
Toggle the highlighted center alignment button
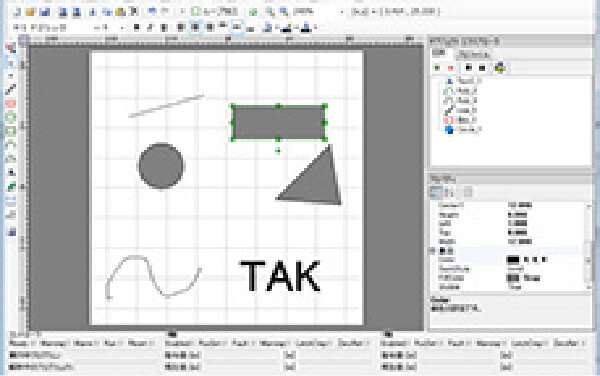[x=196, y=27]
